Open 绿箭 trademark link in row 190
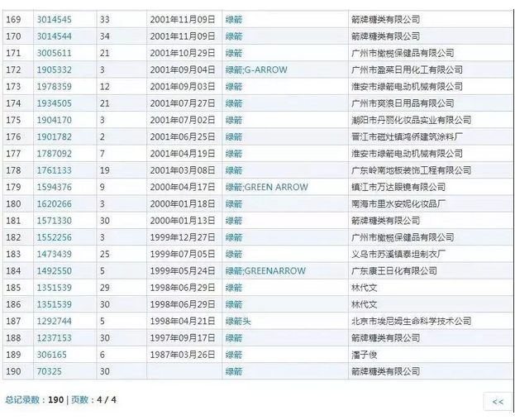This screenshot has width=515, height=420. click(234, 371)
